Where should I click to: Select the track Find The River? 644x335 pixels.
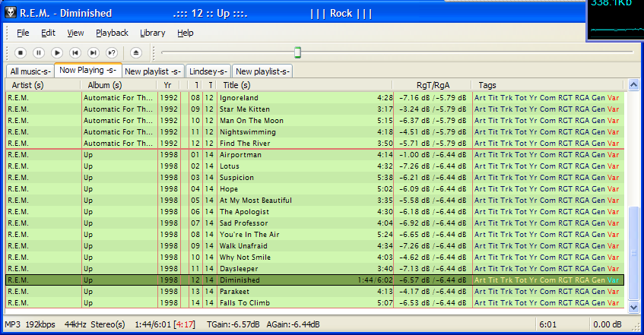(x=315, y=144)
